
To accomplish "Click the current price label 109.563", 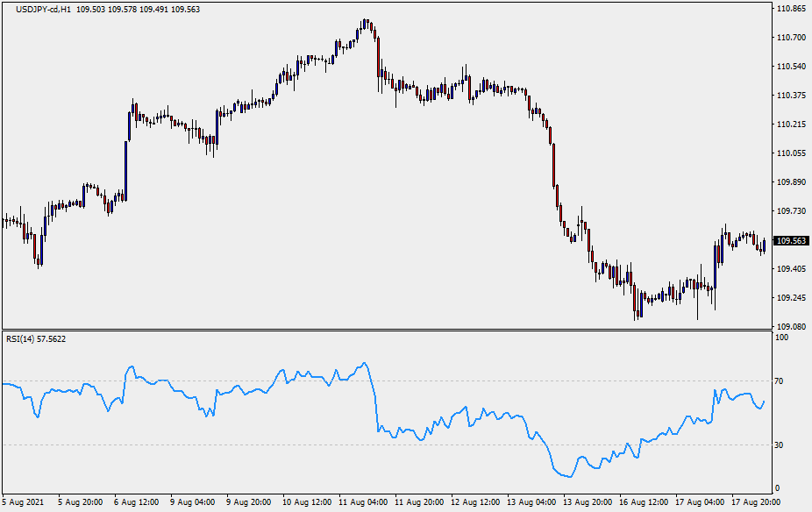I will point(791,240).
